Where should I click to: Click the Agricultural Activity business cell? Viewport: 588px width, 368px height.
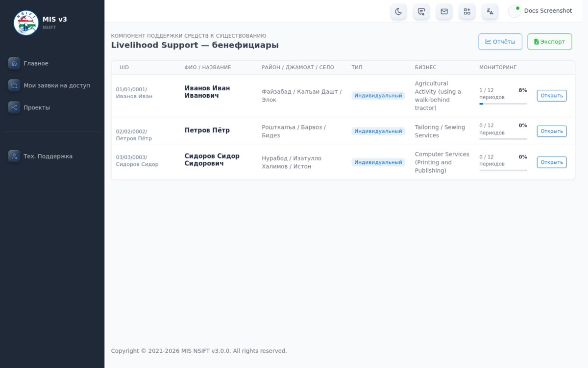pyautogui.click(x=438, y=96)
